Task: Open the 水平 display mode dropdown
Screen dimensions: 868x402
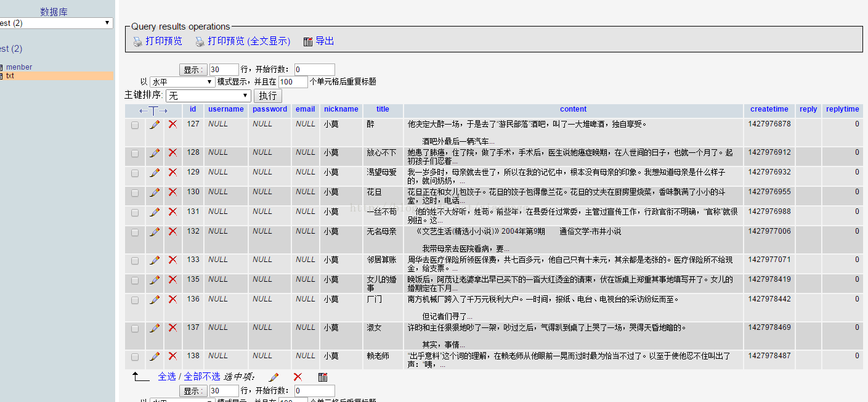Action: 182,82
